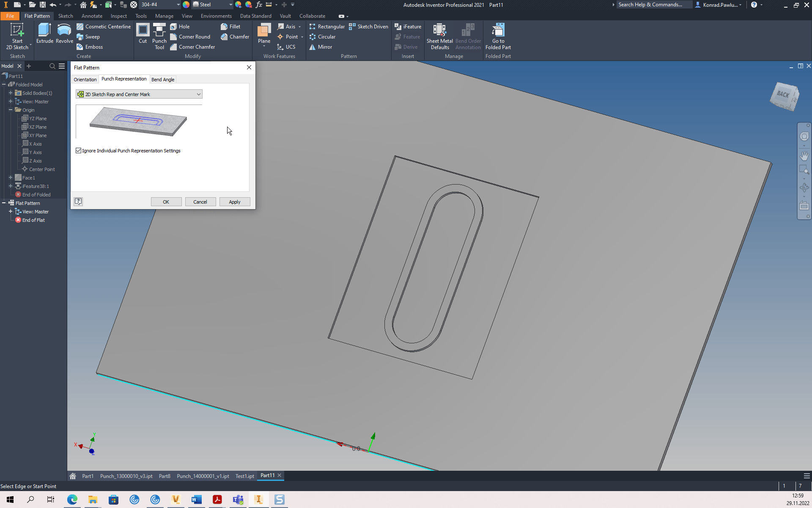The height and width of the screenshot is (508, 812).
Task: Switch to the Bend Angle tab
Action: tap(163, 79)
